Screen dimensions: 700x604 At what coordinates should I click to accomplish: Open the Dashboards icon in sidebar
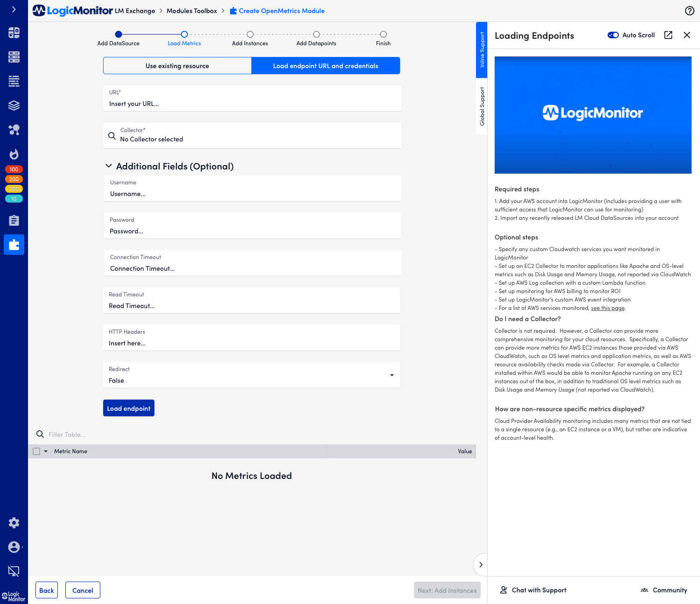14,33
